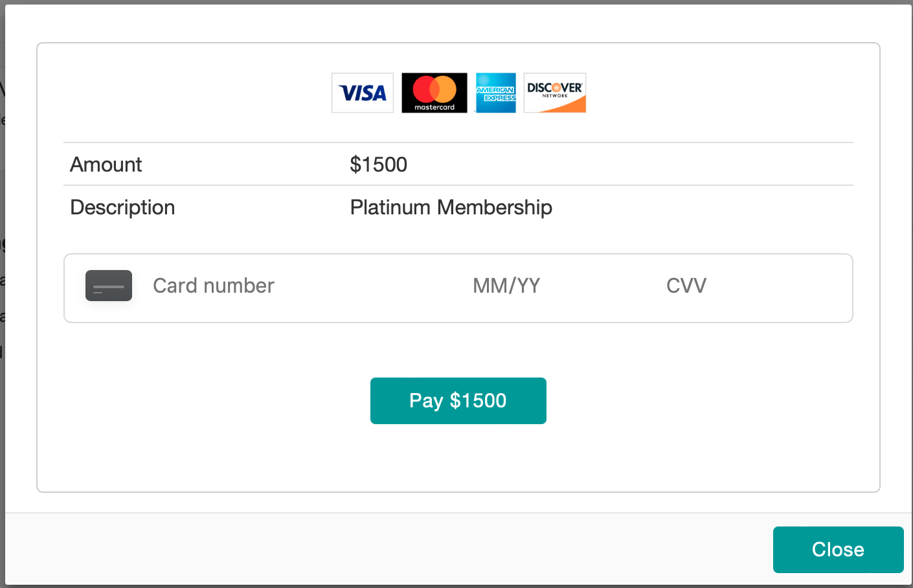Click the Amount row label

pyautogui.click(x=106, y=164)
